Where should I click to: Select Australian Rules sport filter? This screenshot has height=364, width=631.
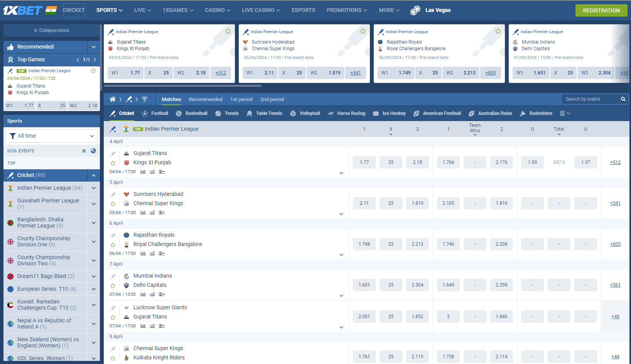(x=490, y=113)
